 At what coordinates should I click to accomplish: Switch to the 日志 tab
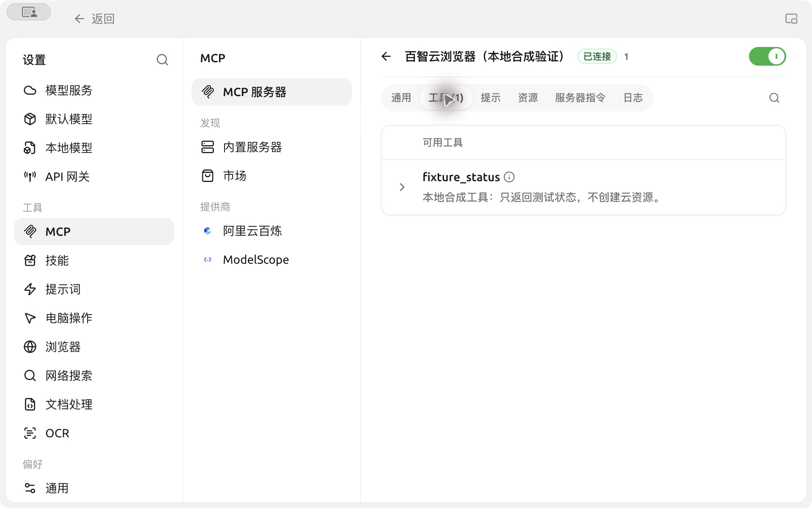click(633, 98)
